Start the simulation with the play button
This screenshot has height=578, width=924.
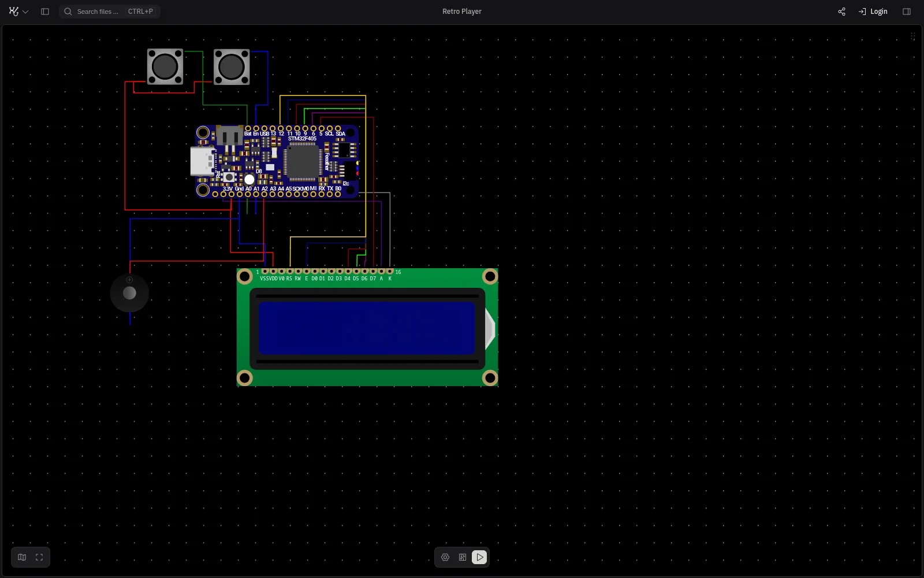tap(479, 557)
